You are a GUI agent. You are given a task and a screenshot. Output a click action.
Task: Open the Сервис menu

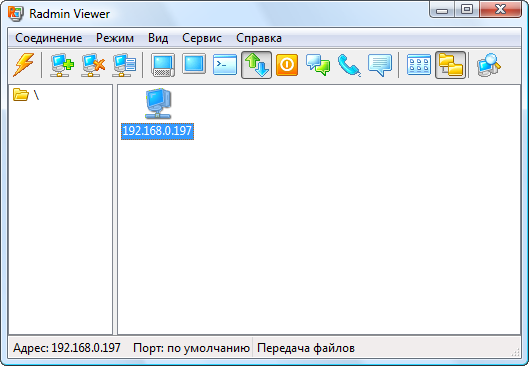click(202, 38)
